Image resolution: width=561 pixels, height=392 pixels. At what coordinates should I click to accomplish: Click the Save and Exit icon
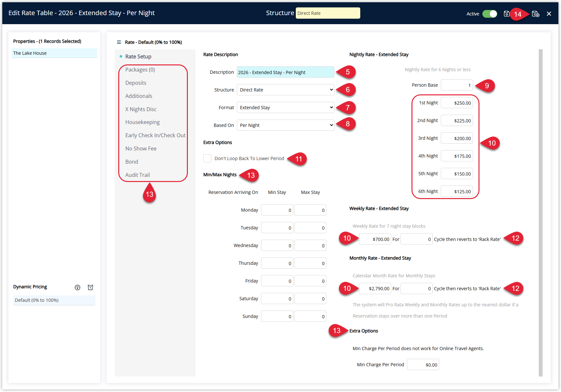[536, 14]
